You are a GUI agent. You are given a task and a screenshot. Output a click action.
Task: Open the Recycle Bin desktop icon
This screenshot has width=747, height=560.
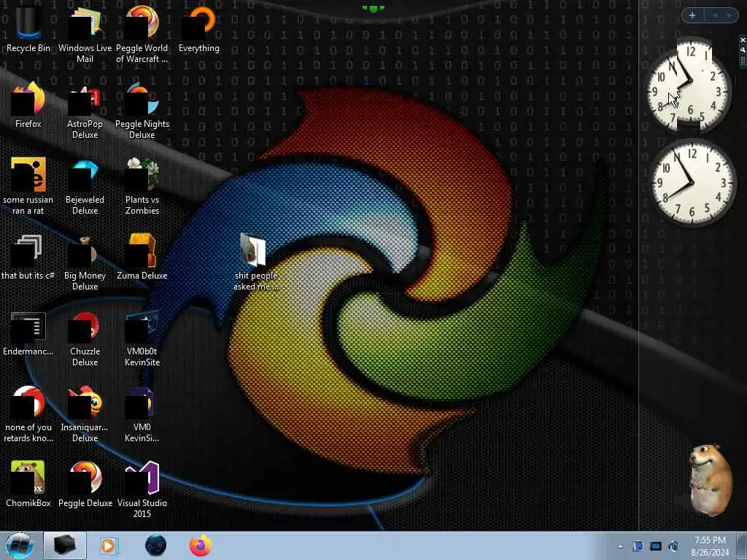point(28,28)
